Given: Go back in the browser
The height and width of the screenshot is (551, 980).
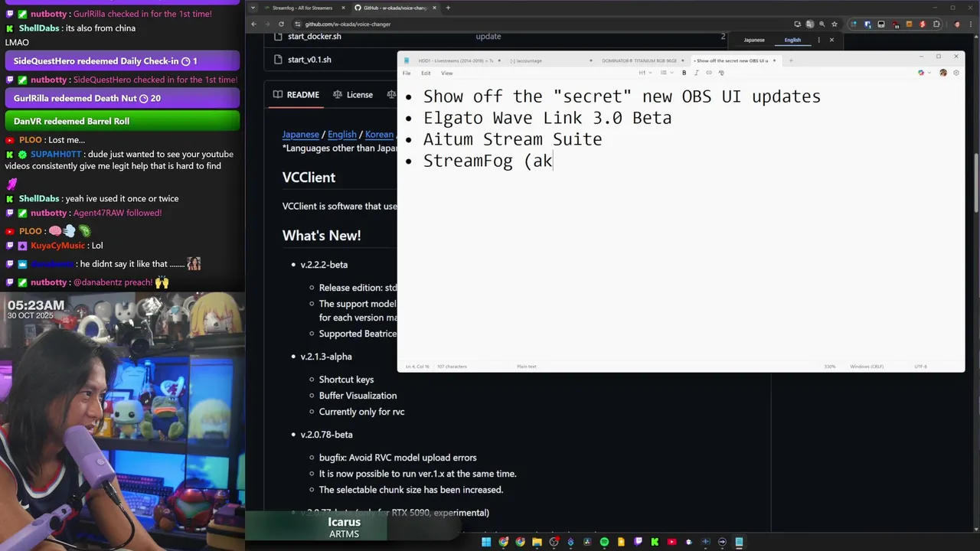Looking at the screenshot, I should (253, 24).
